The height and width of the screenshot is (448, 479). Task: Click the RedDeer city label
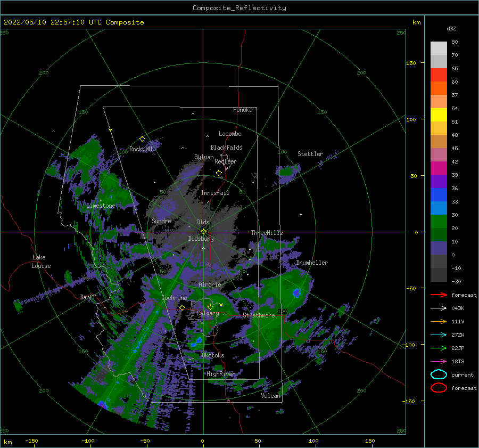pyautogui.click(x=226, y=161)
